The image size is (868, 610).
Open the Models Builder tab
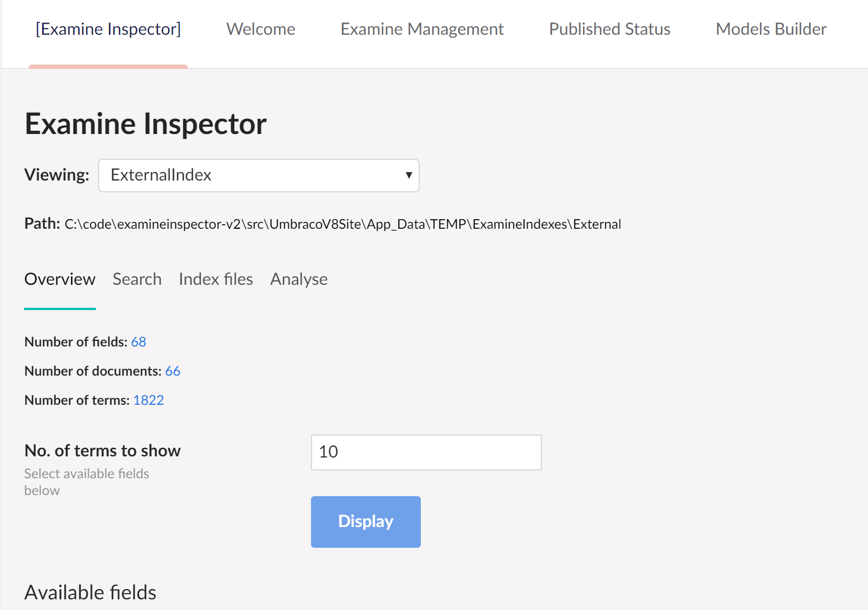coord(771,29)
